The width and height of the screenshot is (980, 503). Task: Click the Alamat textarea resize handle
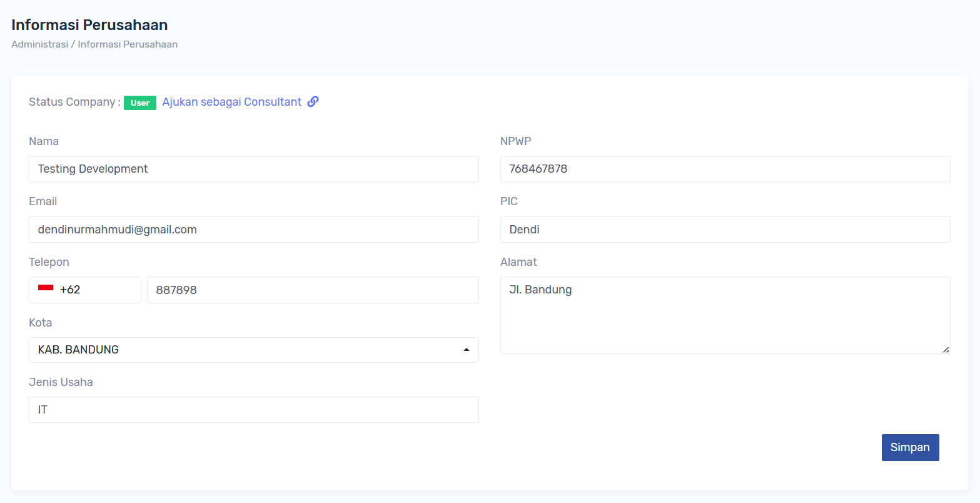(945, 349)
